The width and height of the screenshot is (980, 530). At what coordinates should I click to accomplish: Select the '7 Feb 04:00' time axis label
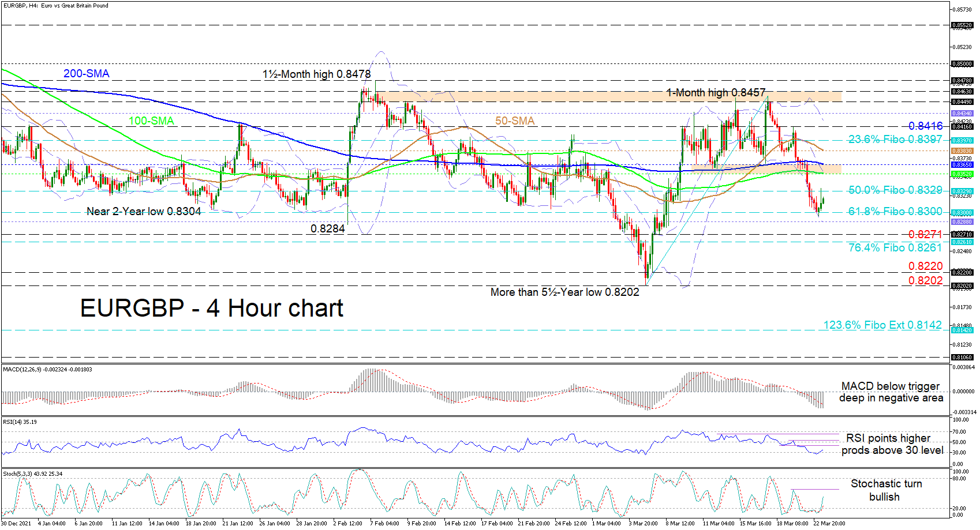pos(384,524)
